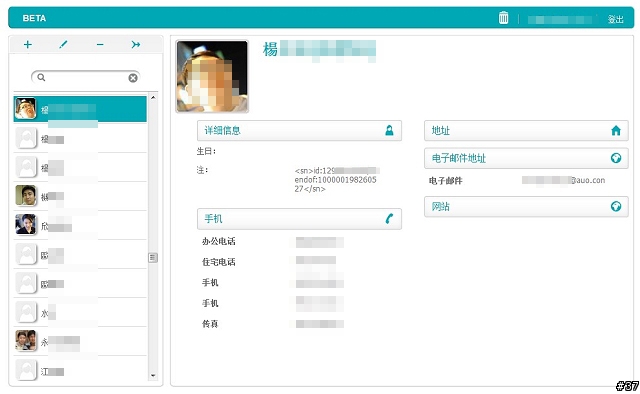Select fourth contact with man's photo

point(80,196)
